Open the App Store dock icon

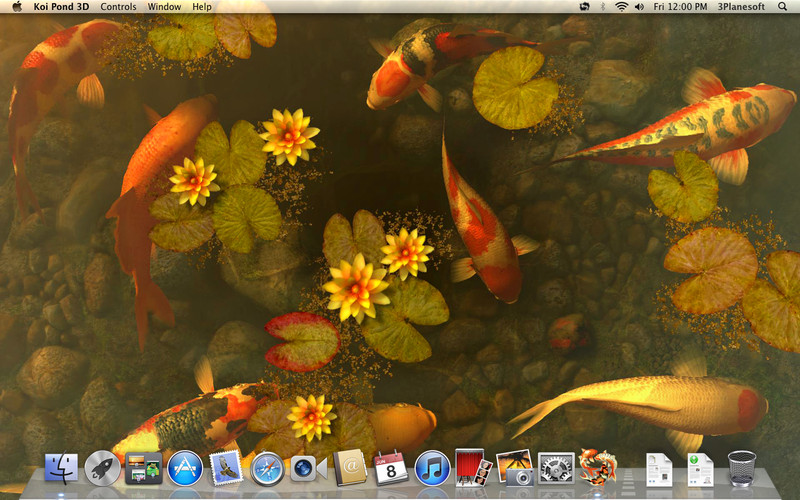185,467
